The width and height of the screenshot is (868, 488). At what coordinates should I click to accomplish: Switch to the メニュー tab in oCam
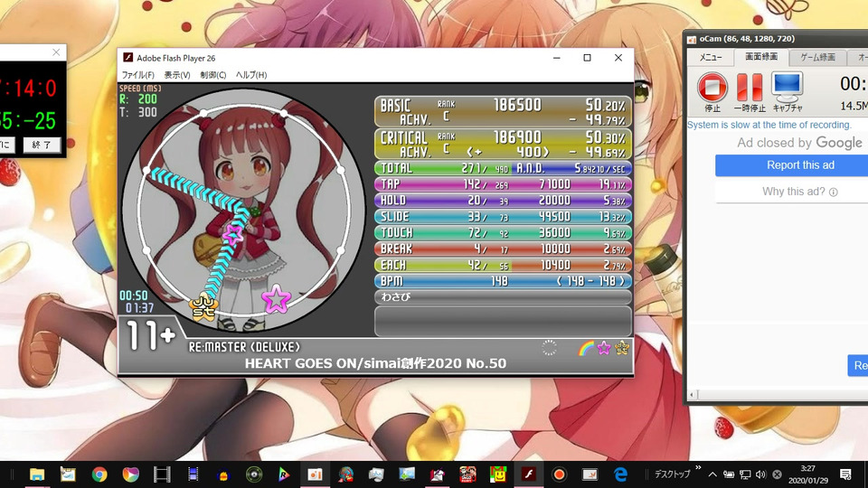[711, 58]
